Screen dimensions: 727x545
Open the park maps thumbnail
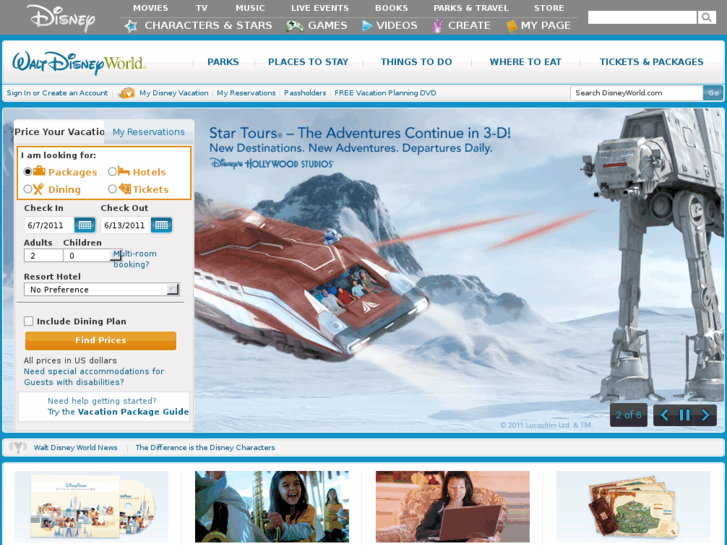(x=633, y=507)
